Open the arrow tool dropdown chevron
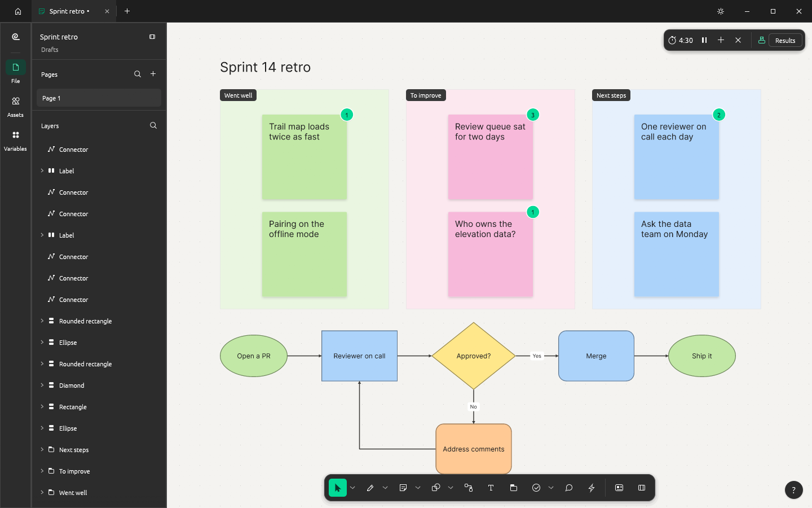The height and width of the screenshot is (508, 812). [x=352, y=488]
